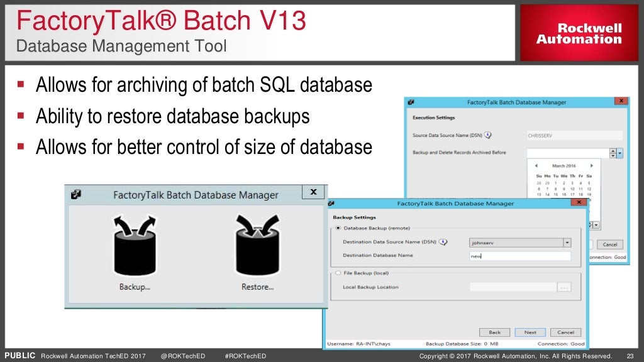Click the March 2016 calendar header
The height and width of the screenshot is (362, 644).
coord(563,166)
